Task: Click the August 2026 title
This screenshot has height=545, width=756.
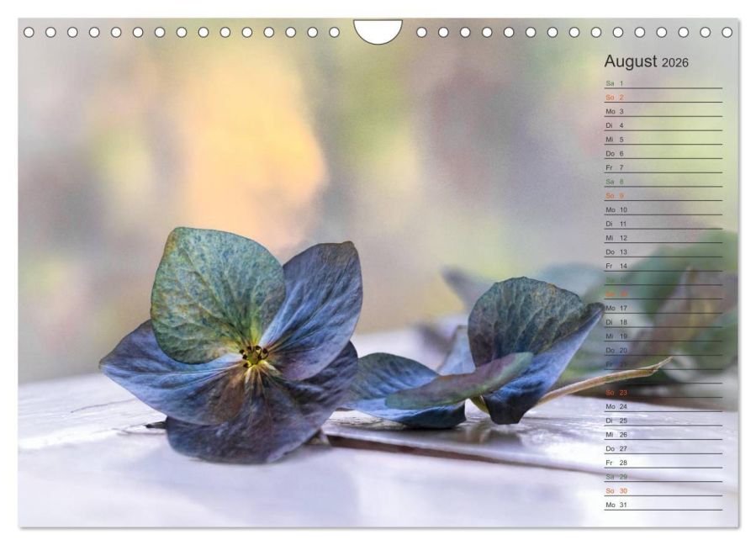Action: pyautogui.click(x=646, y=61)
